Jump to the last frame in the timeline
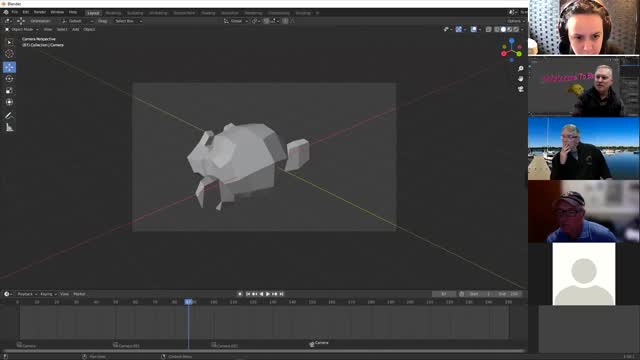This screenshot has width=640, height=360. click(x=281, y=294)
